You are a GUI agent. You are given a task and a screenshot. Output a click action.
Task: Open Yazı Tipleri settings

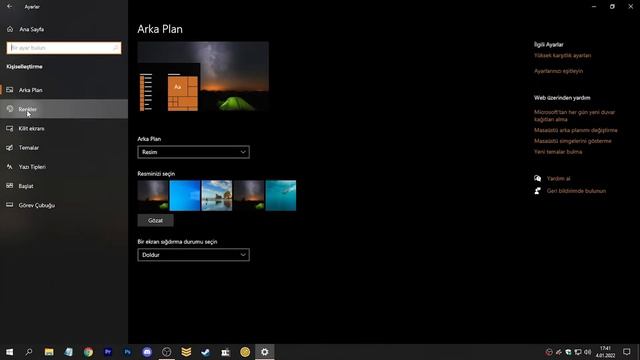64,167
